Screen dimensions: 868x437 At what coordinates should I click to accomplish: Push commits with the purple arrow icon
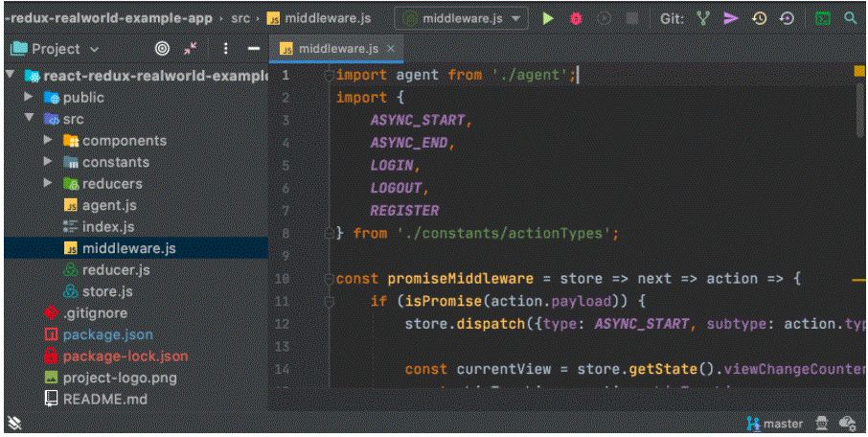click(731, 18)
